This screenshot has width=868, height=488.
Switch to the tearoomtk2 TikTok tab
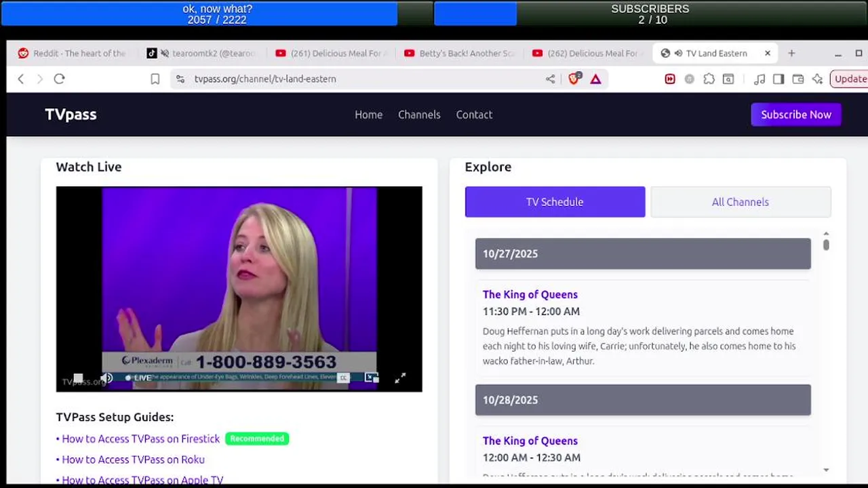(202, 53)
